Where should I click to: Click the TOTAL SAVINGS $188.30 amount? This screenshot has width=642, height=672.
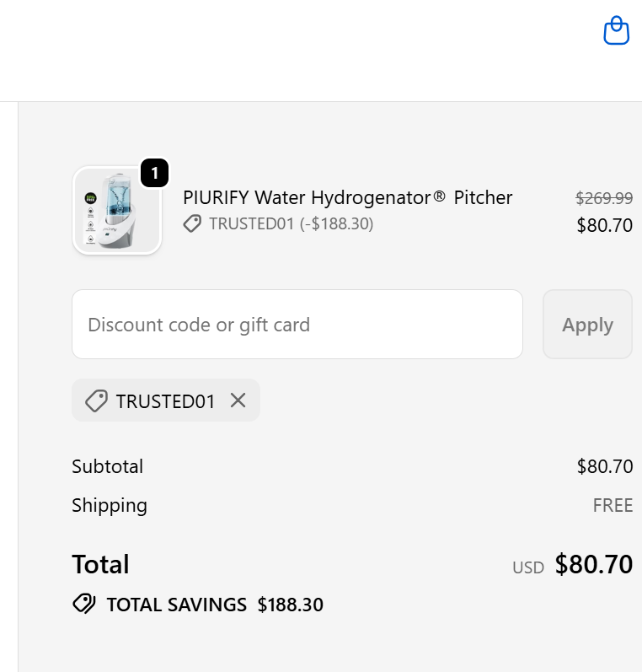coord(291,605)
